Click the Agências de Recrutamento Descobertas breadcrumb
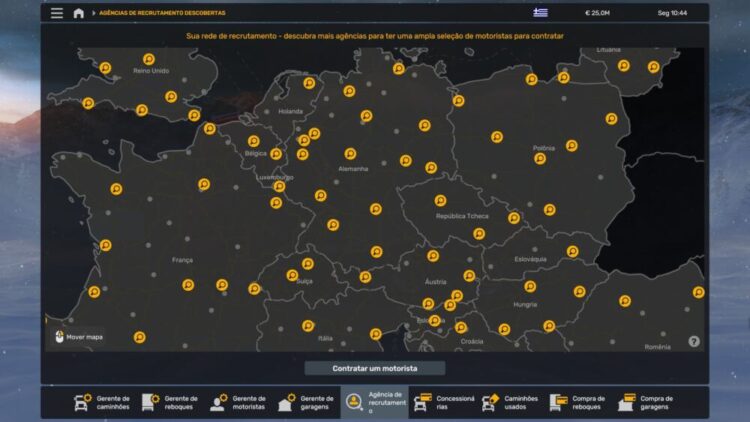The width and height of the screenshot is (750, 422). [162, 13]
